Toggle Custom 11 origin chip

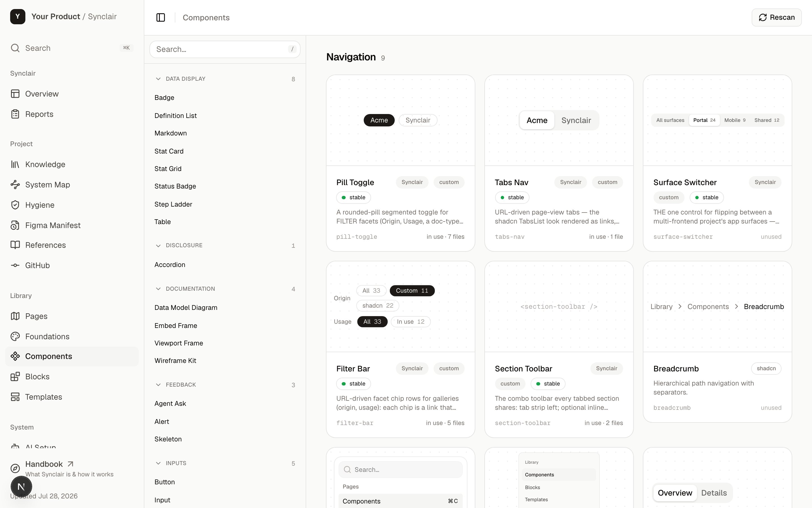[412, 291]
